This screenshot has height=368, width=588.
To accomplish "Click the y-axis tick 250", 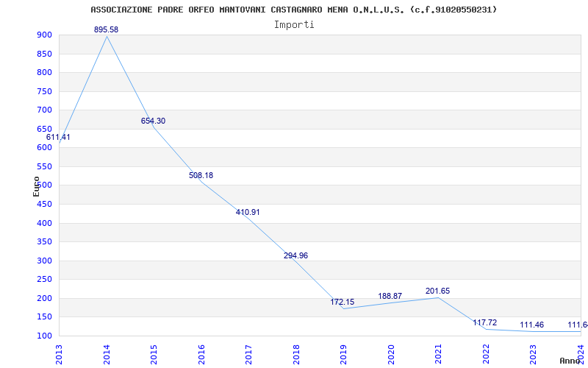I will [44, 280].
